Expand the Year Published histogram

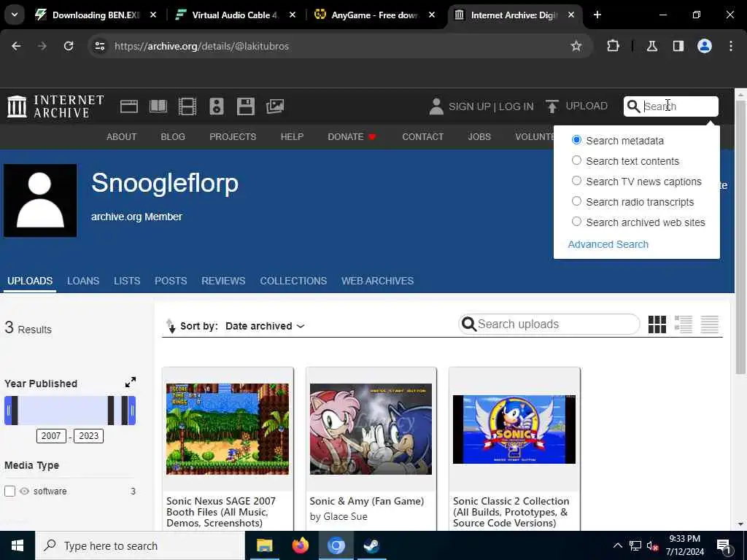(x=131, y=382)
